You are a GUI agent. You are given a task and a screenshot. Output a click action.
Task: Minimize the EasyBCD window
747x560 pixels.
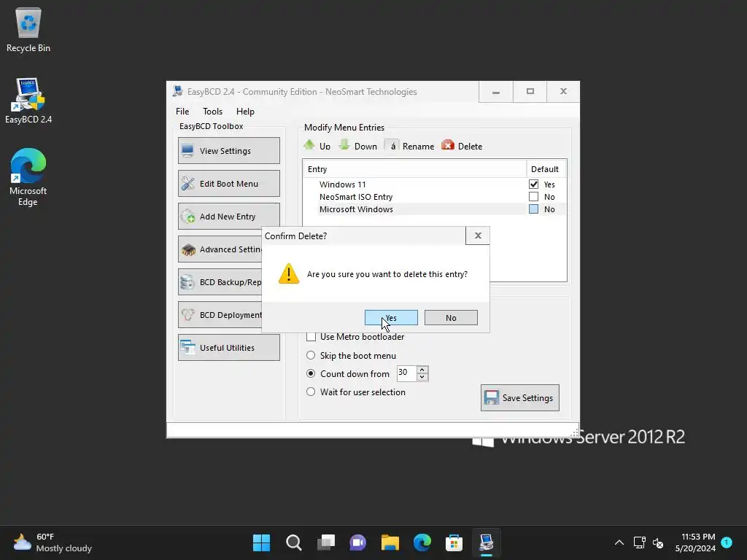click(496, 92)
